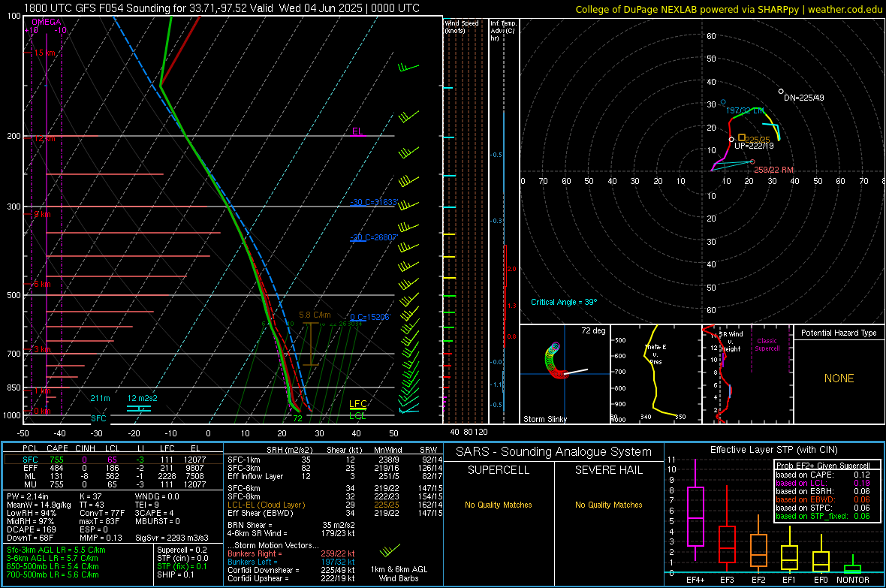Click the Critical Angle = 39° text
The width and height of the screenshot is (886, 588).
click(x=563, y=302)
